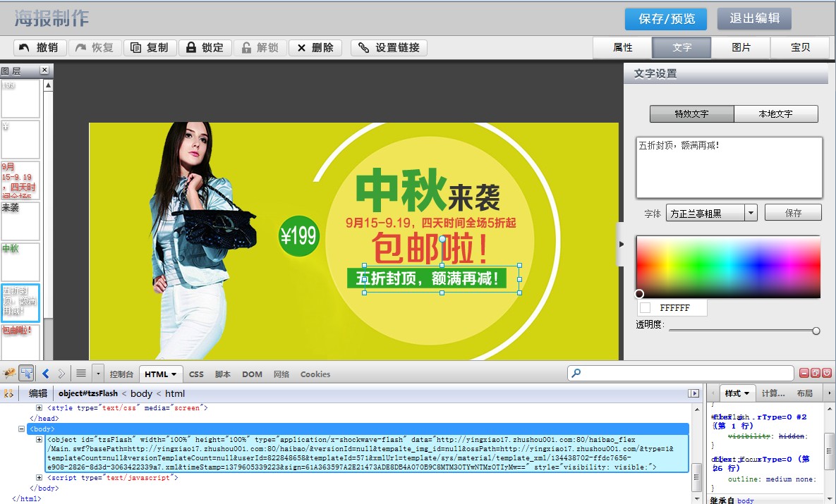The height and width of the screenshot is (504, 836).
Task: Switch to the 宝贝 tab
Action: [x=800, y=47]
